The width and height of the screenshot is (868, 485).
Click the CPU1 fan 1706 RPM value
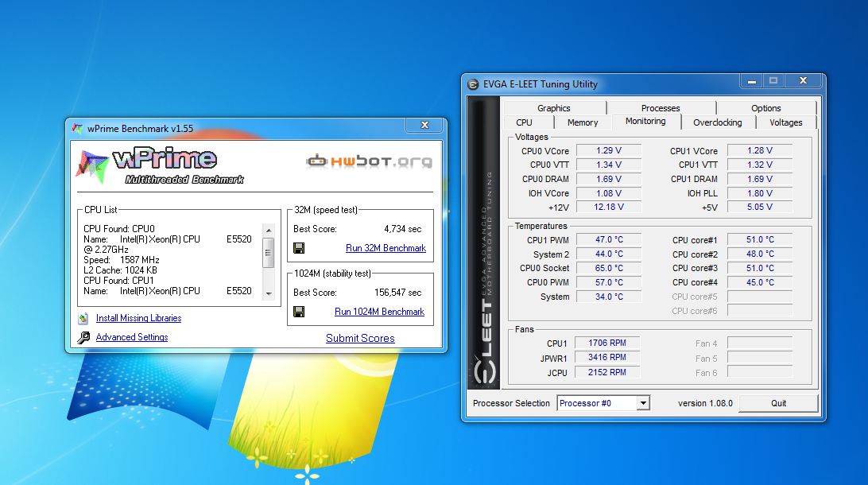(607, 343)
